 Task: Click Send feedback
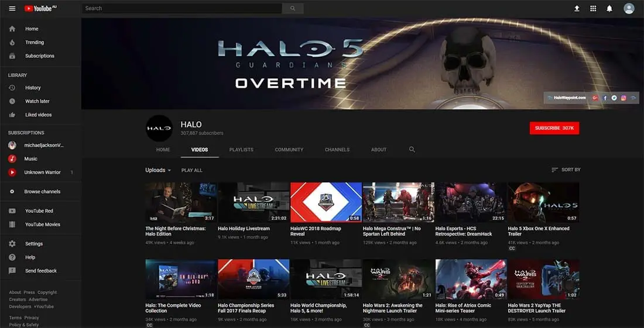40,271
